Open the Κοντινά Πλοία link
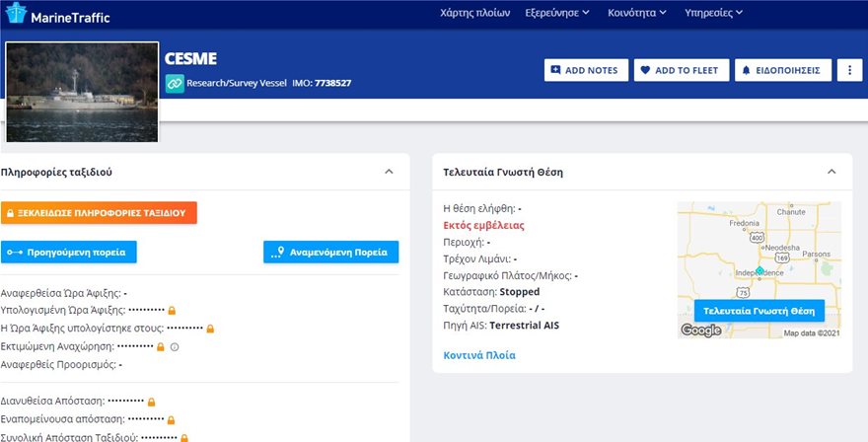 pos(479,355)
